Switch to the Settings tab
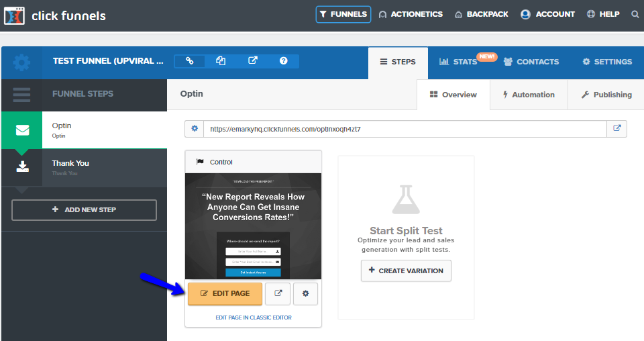The width and height of the screenshot is (644, 341). (607, 62)
